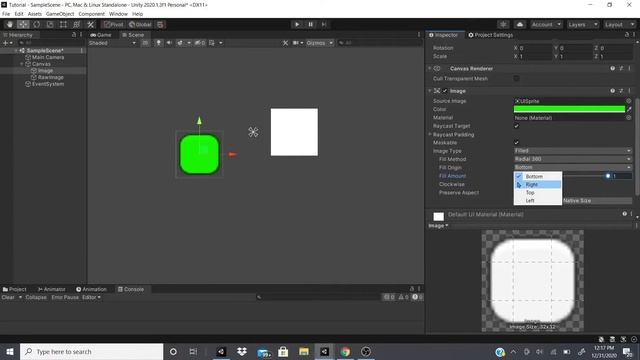Select the Move tool in the toolbar

point(23,24)
